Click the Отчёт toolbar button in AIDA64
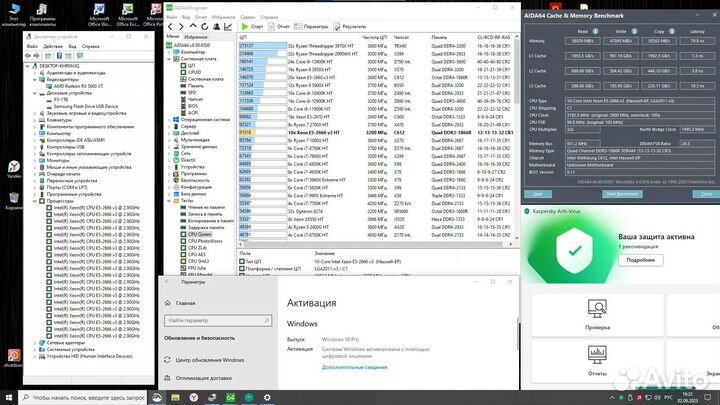The image size is (720, 405). [279, 27]
